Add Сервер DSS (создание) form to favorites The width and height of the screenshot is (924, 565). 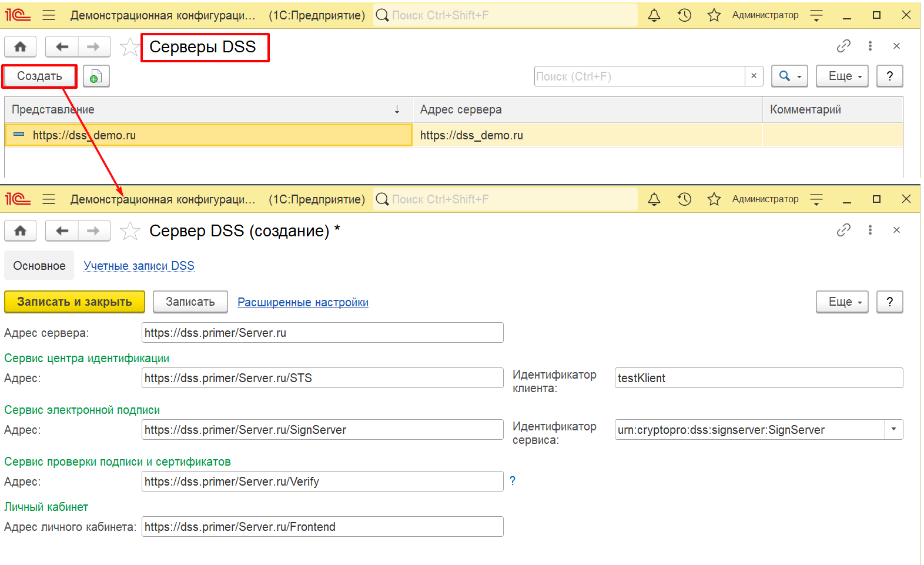[129, 230]
